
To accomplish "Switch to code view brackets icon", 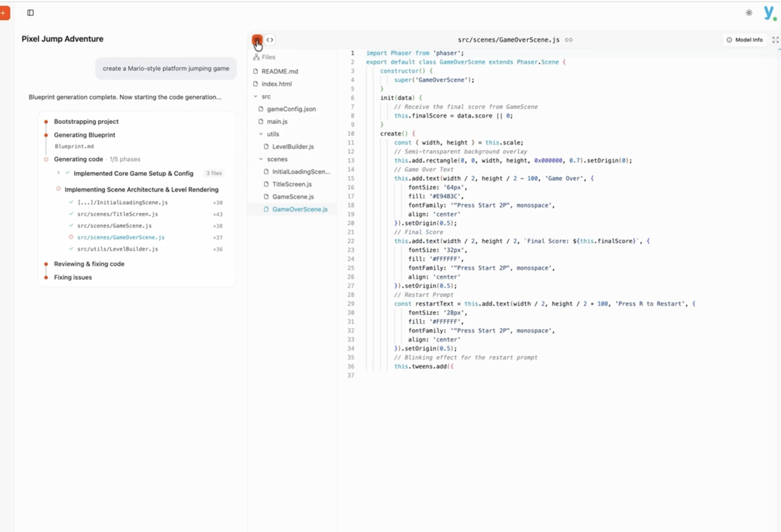I will 270,40.
